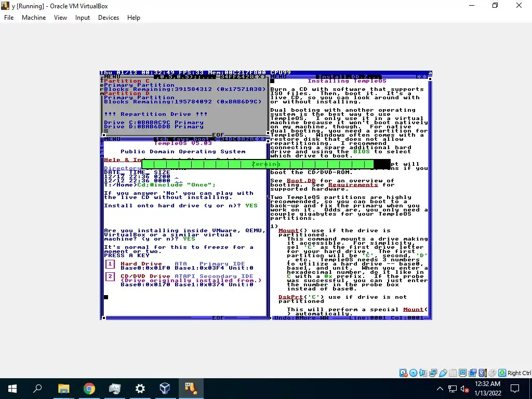Click the Install.DD.Z window title

[349, 77]
